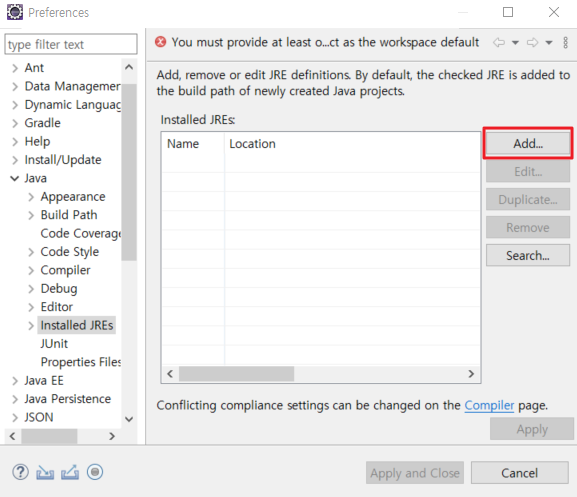Image resolution: width=577 pixels, height=497 pixels.
Task: Select Java Persistence label in tree
Action: (x=67, y=399)
